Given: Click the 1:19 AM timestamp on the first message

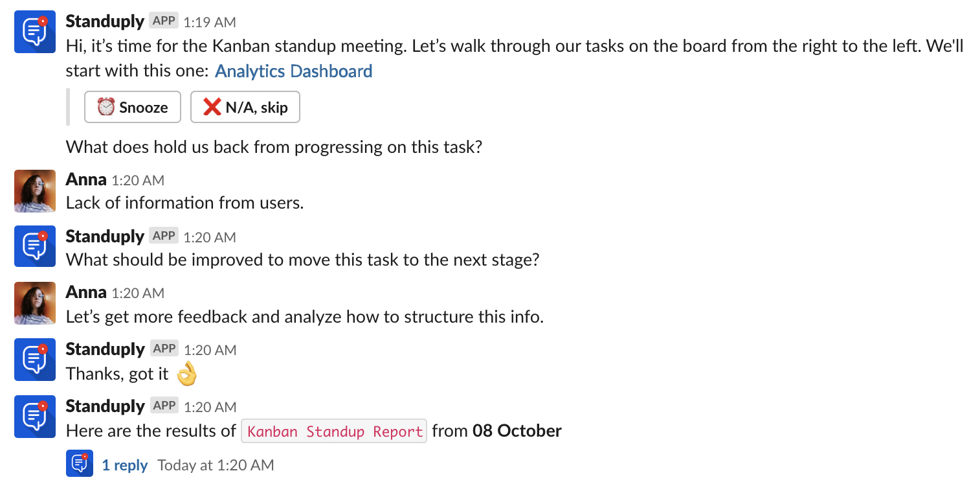Looking at the screenshot, I should coord(209,22).
